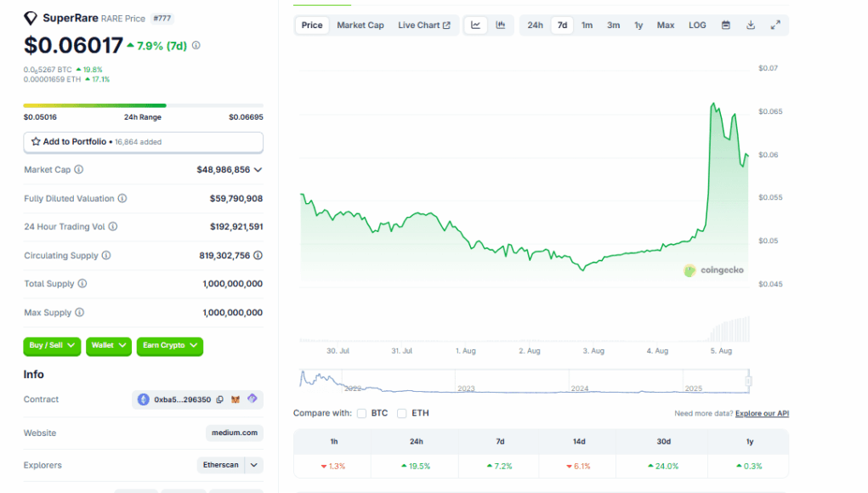Click Add to Portfolio button
The height and width of the screenshot is (493, 868).
(x=144, y=142)
